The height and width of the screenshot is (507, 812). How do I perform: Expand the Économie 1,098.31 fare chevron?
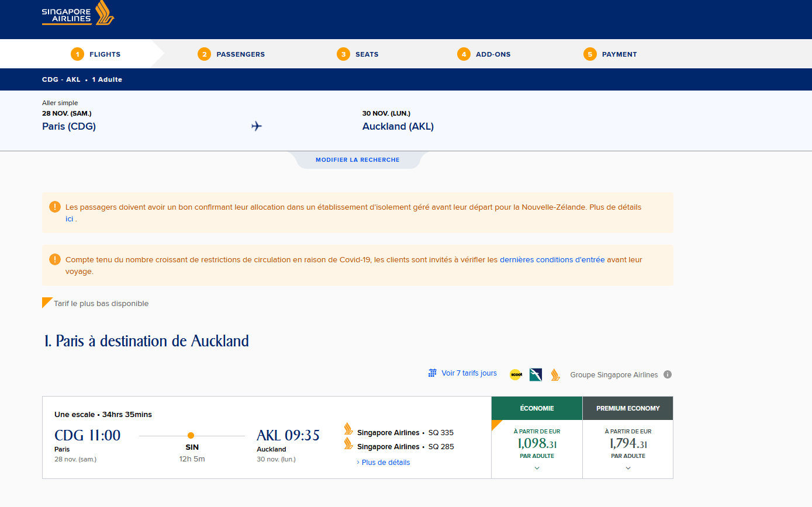pos(537,468)
